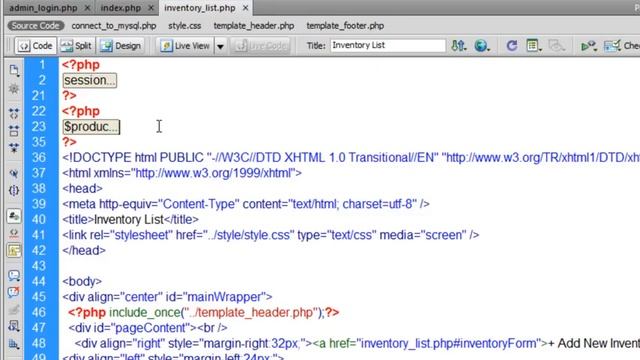Select Source Code in related files bar
This screenshot has height=360, width=640.
pos(36,26)
